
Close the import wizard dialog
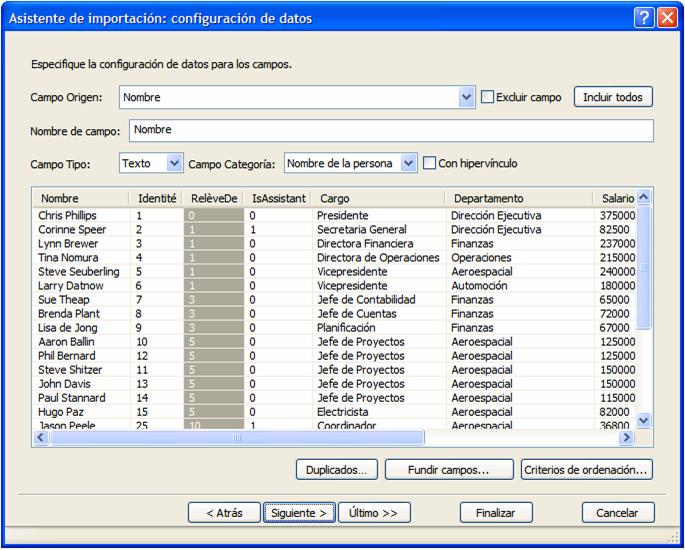coord(668,18)
